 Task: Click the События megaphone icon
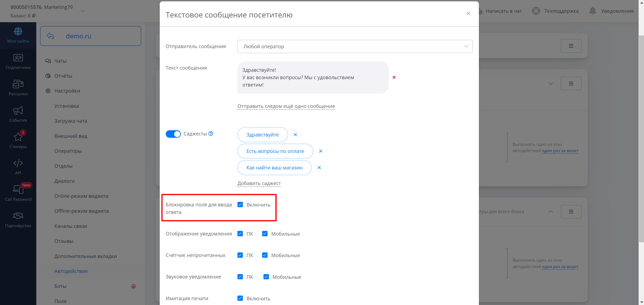(18, 111)
